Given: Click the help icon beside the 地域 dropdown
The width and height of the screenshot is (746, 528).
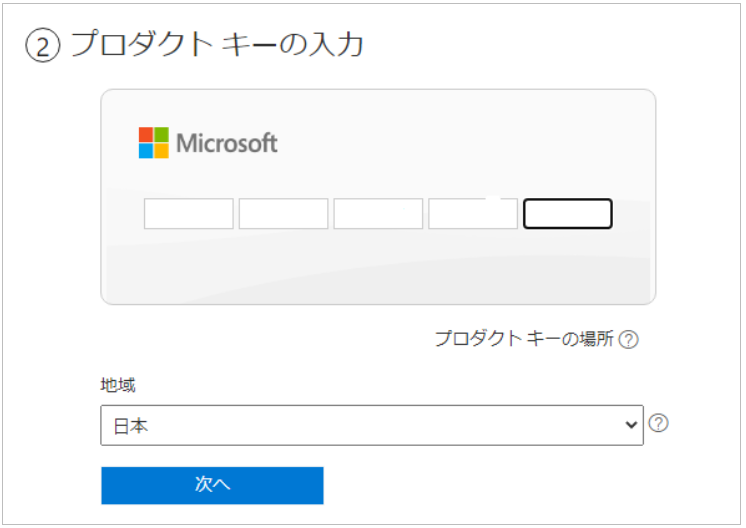Looking at the screenshot, I should 658,423.
